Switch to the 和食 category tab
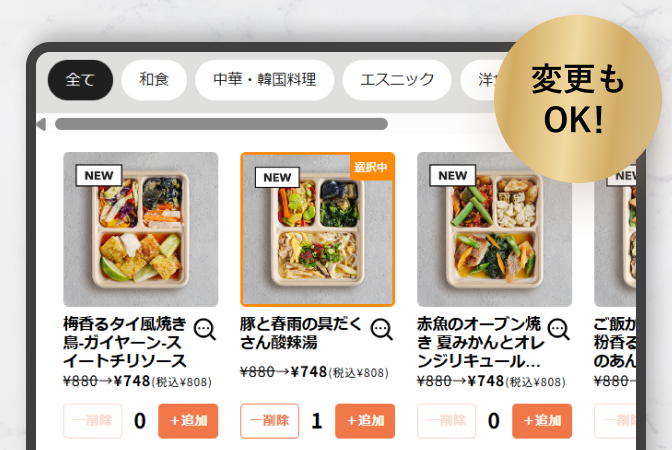Viewport: 672px width, 450px height. (154, 80)
